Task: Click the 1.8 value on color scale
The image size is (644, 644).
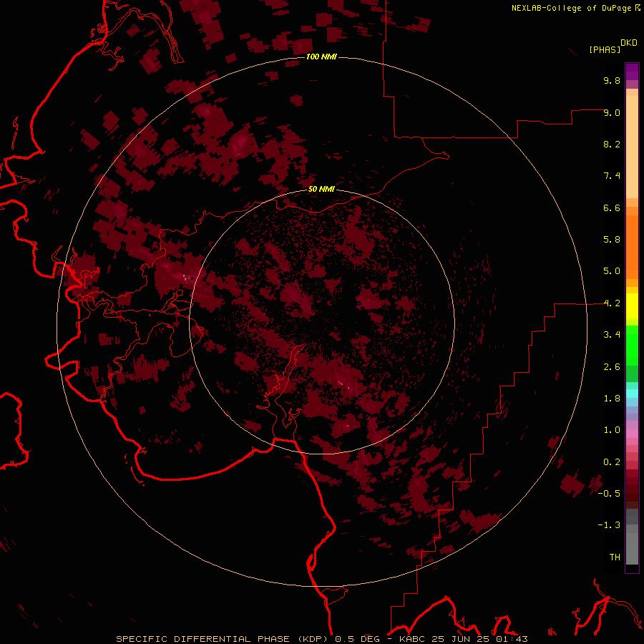Action: click(x=612, y=399)
